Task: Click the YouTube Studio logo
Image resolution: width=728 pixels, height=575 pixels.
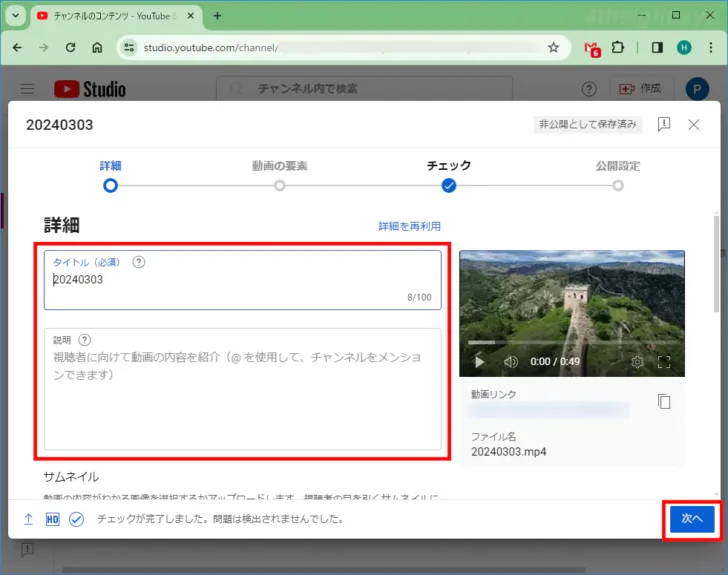Action: 90,89
